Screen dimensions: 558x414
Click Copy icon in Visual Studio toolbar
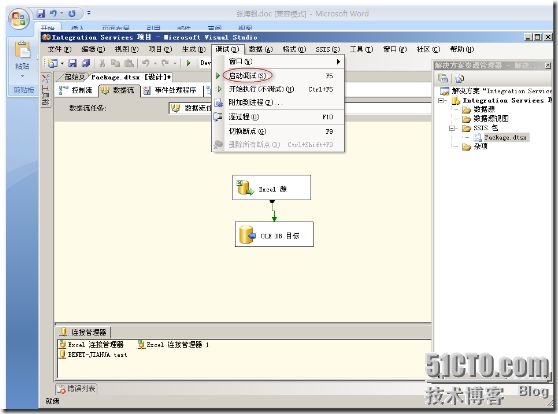tap(115, 63)
